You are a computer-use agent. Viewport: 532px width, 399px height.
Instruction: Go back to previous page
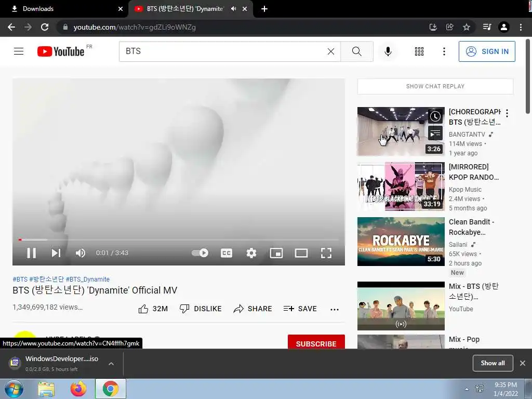pyautogui.click(x=11, y=27)
